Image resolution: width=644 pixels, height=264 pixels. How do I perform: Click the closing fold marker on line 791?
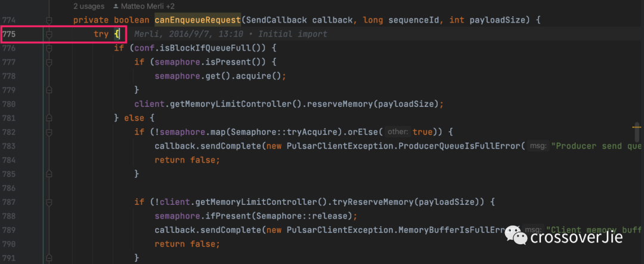(49, 258)
